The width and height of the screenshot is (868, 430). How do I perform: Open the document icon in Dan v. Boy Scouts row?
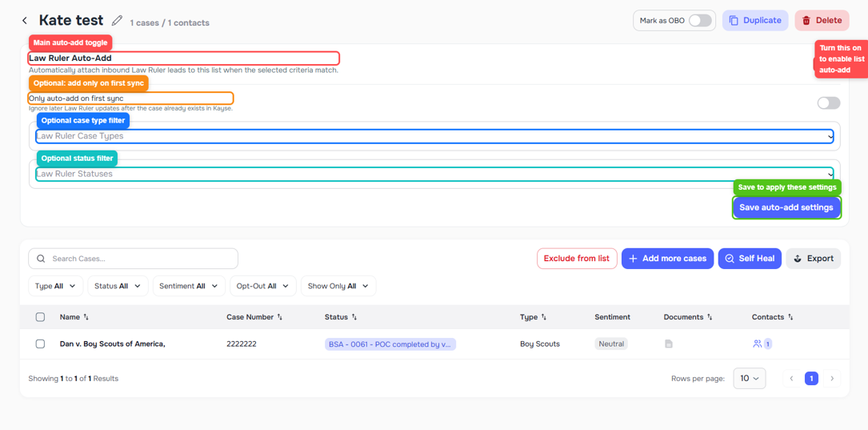coord(669,344)
